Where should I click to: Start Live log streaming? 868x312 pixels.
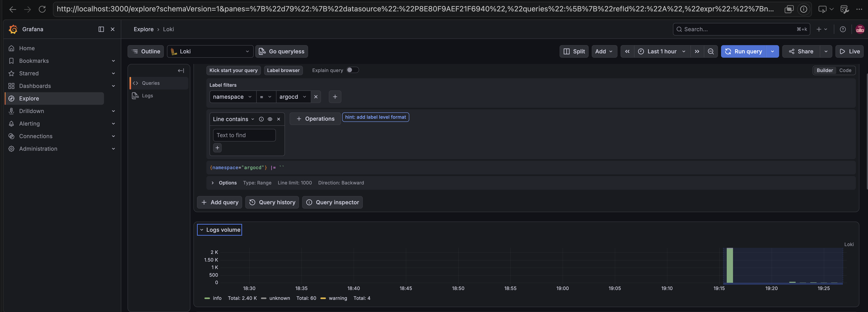849,51
